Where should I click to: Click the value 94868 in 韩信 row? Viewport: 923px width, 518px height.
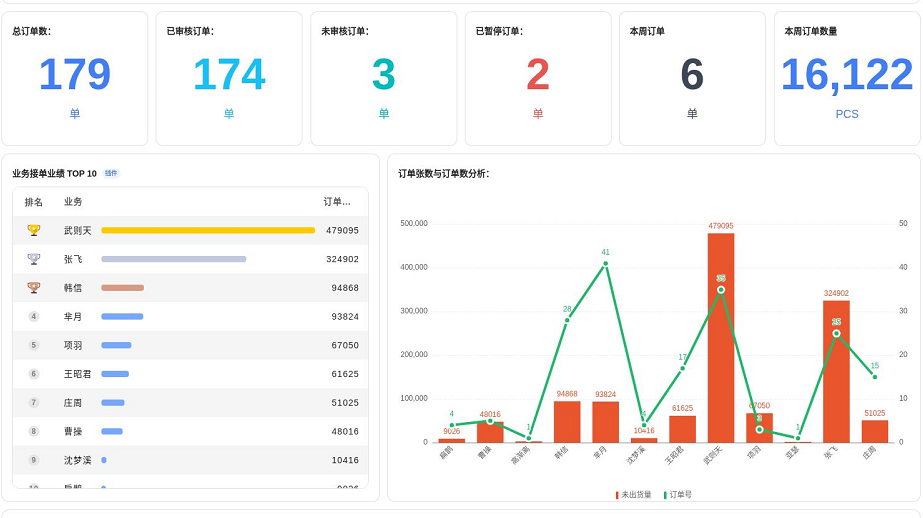click(345, 288)
